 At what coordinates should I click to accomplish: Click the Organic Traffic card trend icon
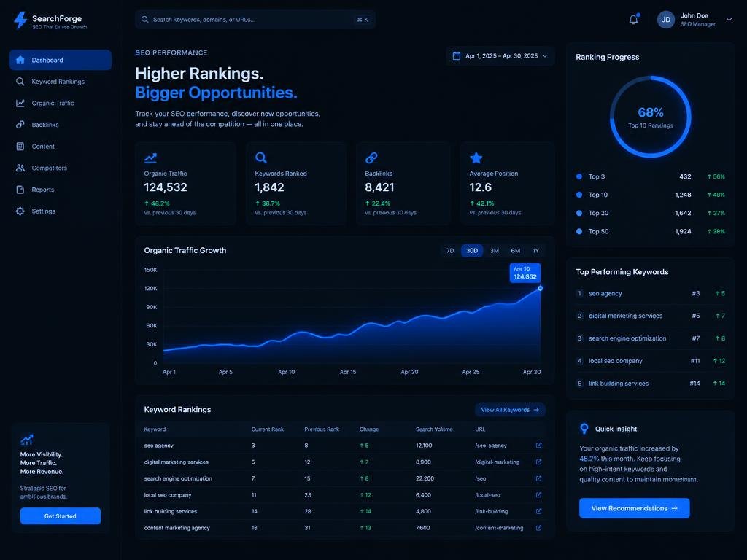coord(150,157)
